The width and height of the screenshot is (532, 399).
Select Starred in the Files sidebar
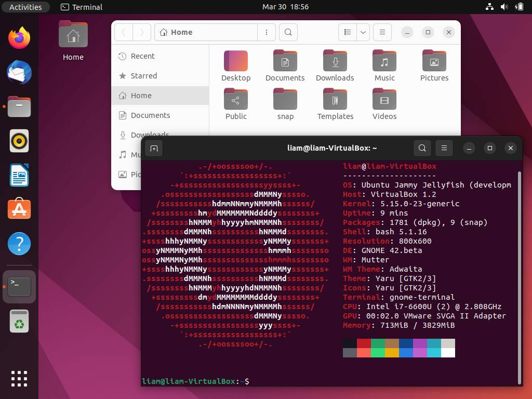click(143, 76)
